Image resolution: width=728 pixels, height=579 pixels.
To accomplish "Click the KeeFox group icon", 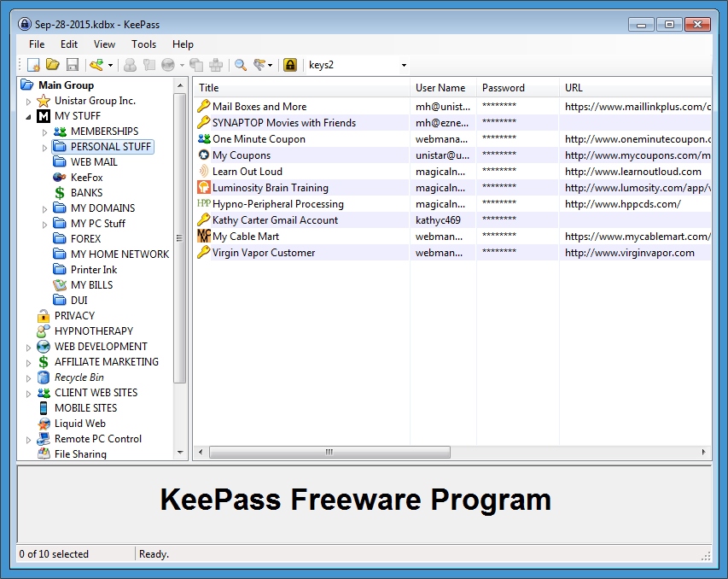I will [60, 178].
